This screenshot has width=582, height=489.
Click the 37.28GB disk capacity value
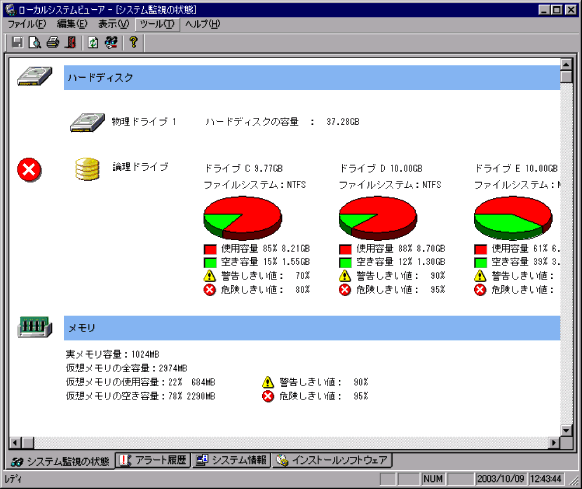(x=343, y=122)
